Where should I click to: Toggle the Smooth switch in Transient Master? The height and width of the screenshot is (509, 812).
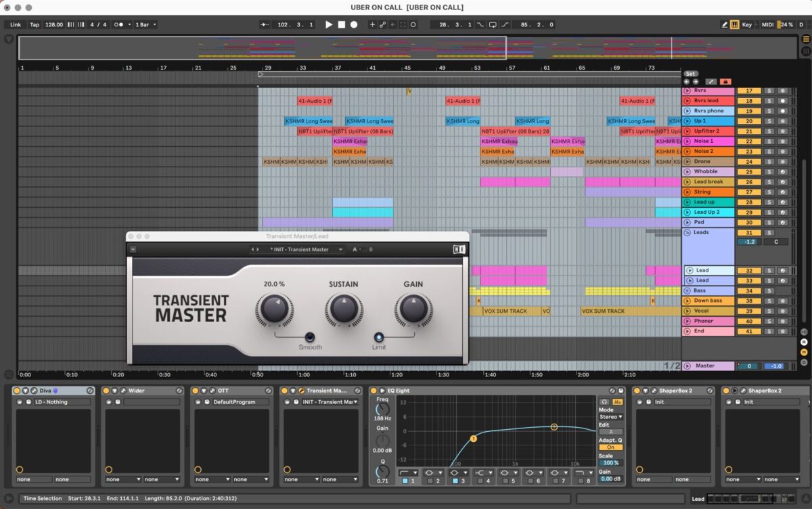click(x=310, y=336)
